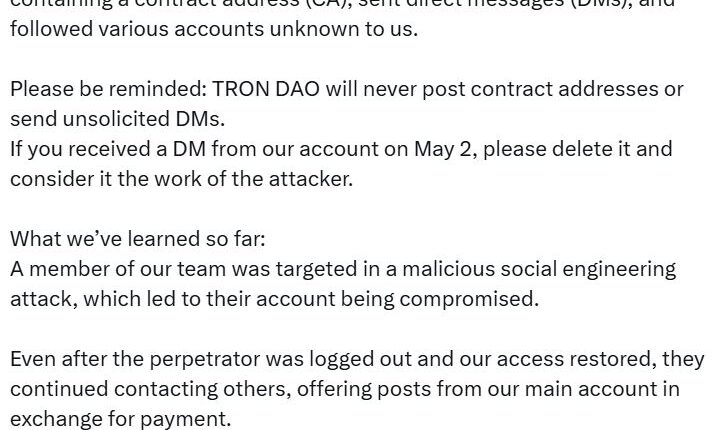This screenshot has height=430, width=726.
Task: Click the phrase "exchange for payment."
Action: pos(120,419)
